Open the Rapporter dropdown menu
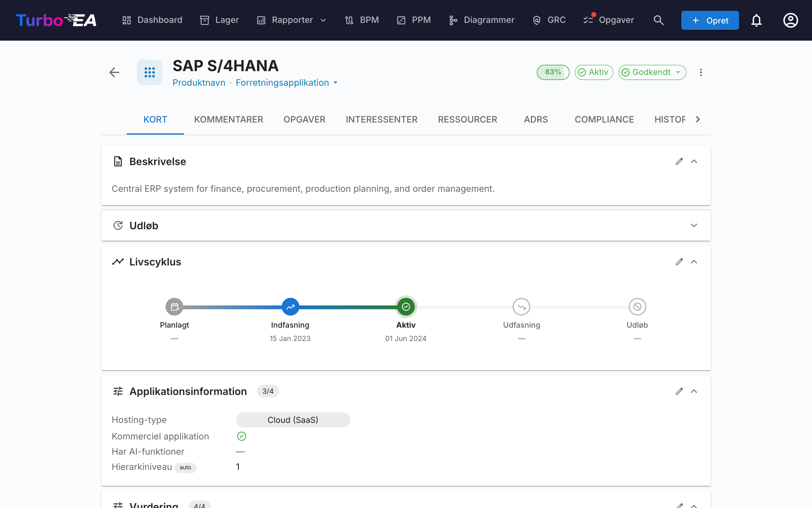812x508 pixels. click(291, 20)
